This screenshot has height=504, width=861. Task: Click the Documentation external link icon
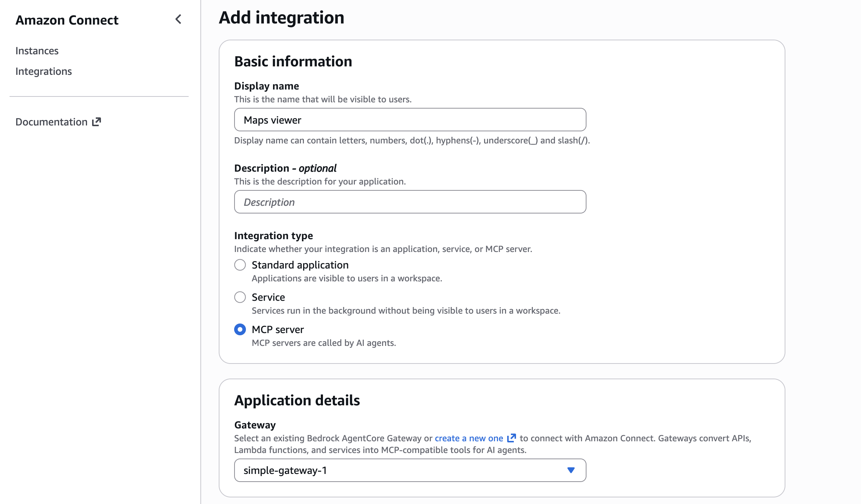tap(97, 122)
